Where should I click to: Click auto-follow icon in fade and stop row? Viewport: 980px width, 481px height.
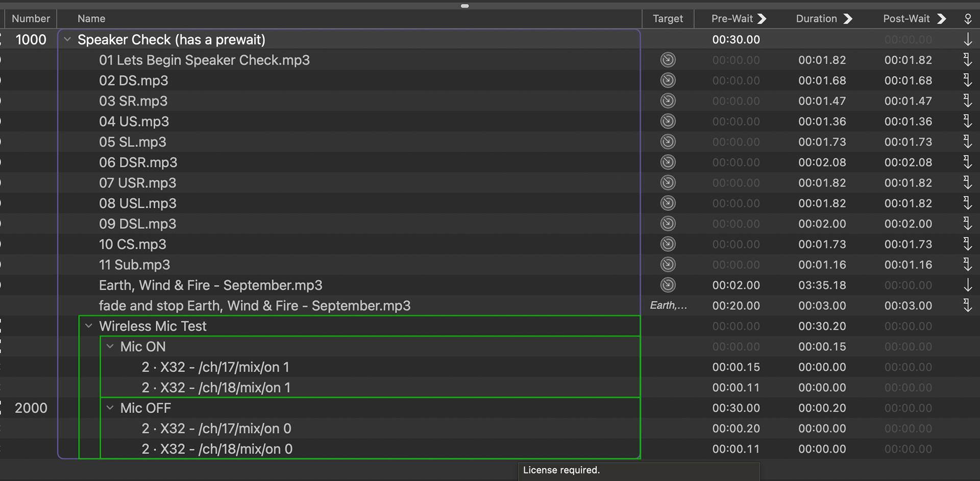tap(967, 305)
